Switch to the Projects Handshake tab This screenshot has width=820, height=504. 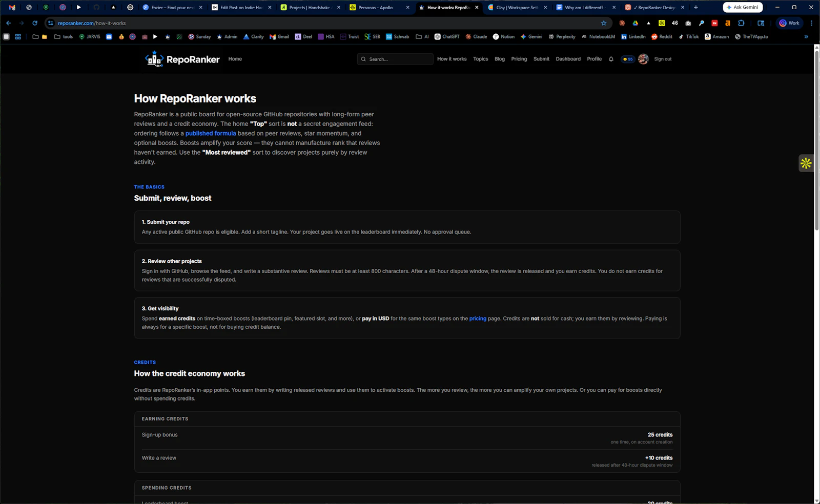310,8
